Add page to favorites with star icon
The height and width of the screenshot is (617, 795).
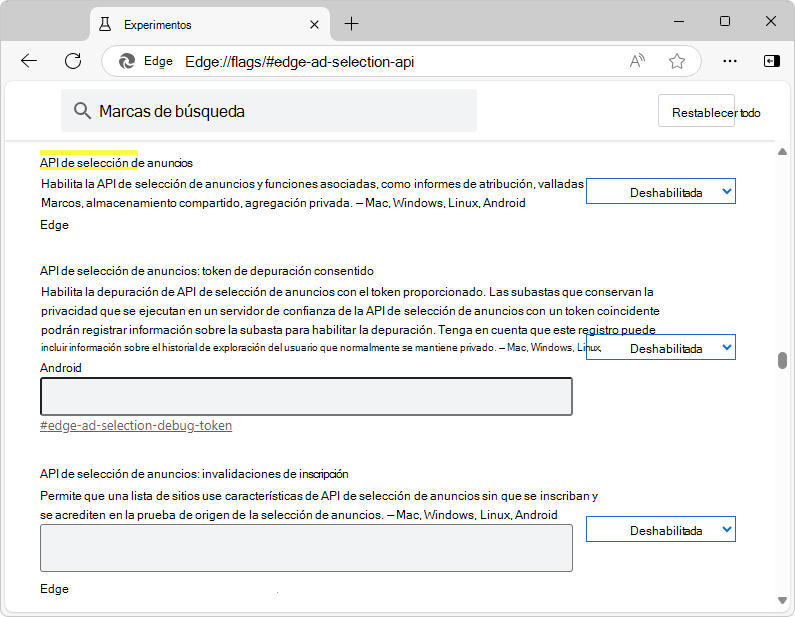coord(677,61)
